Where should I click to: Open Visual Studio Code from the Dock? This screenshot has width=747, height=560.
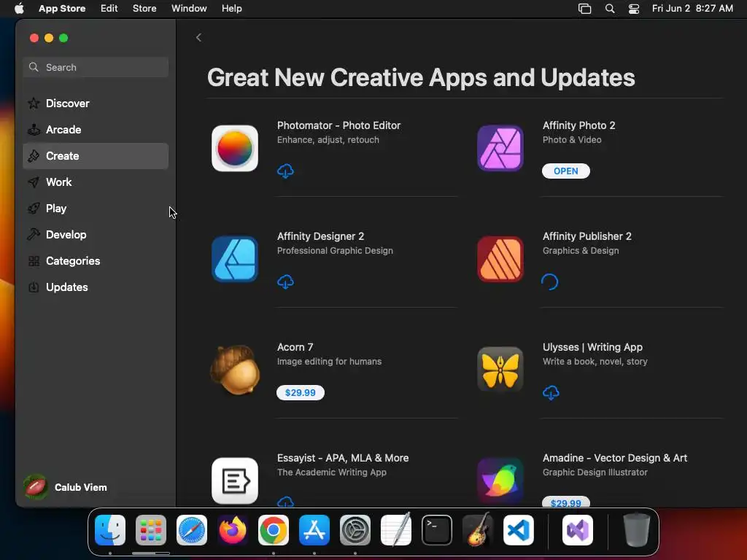[x=519, y=530]
